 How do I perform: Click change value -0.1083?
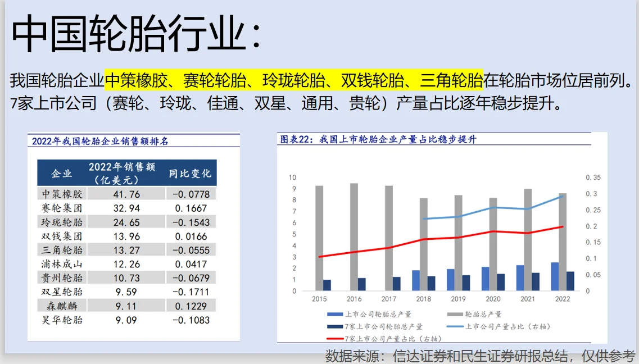(x=191, y=320)
